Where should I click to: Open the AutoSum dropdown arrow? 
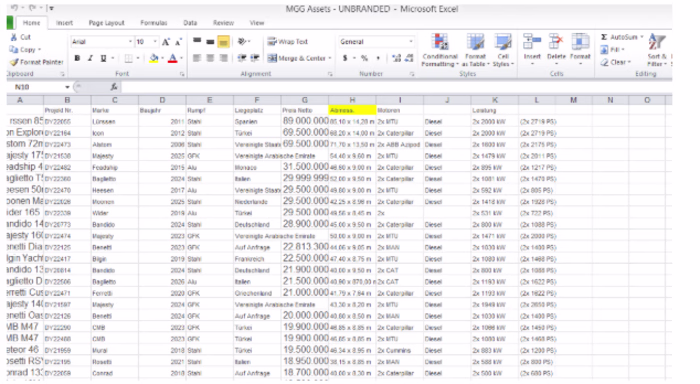click(x=642, y=37)
